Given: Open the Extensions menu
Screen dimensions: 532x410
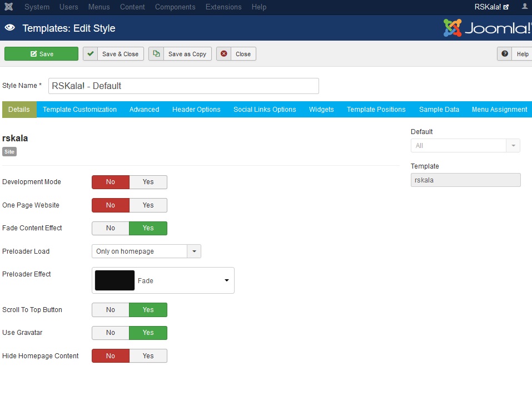Looking at the screenshot, I should [x=223, y=7].
